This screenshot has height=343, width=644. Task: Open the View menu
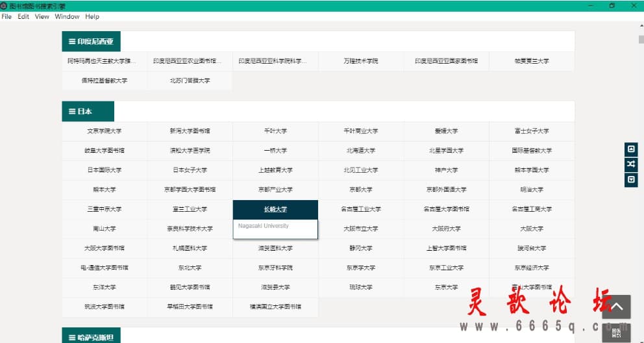pos(42,16)
